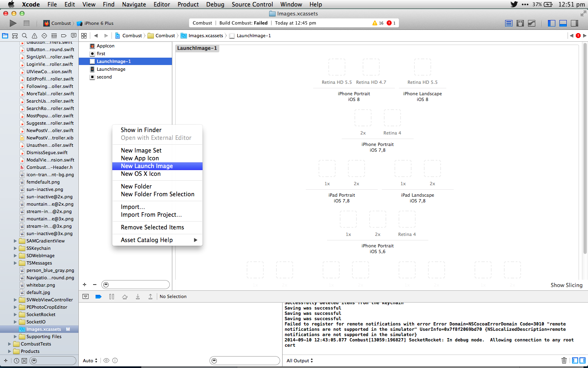Image resolution: width=588 pixels, height=368 pixels.
Task: Toggle the Utilities pane visibility
Action: [x=575, y=23]
